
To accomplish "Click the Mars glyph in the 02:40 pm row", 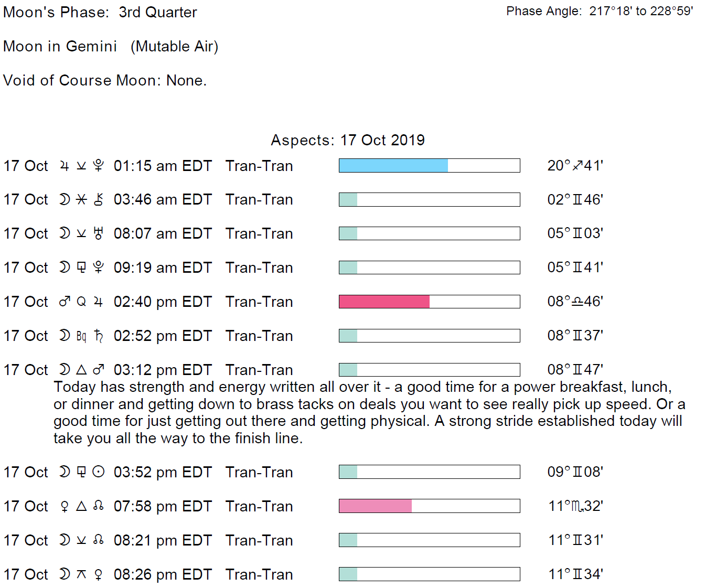I will (x=65, y=302).
